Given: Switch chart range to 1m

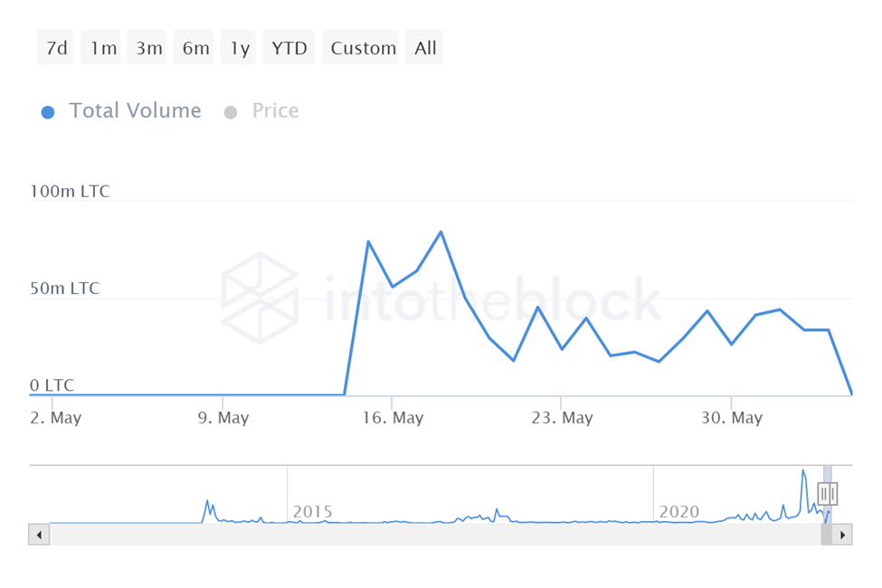Looking at the screenshot, I should coord(103,48).
